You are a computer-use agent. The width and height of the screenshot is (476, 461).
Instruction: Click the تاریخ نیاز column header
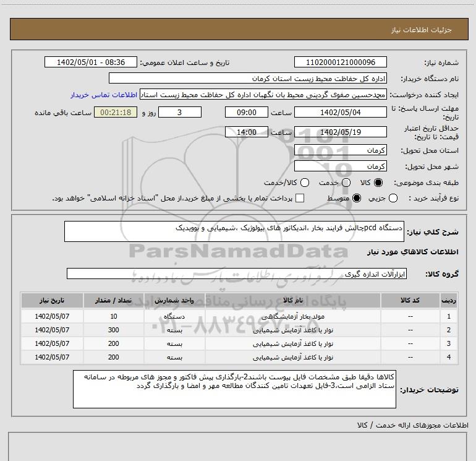pyautogui.click(x=52, y=300)
